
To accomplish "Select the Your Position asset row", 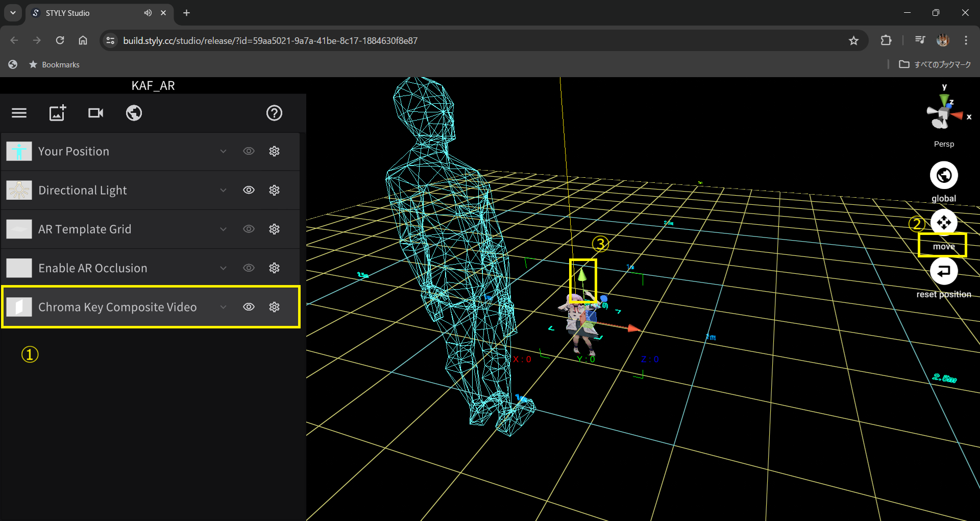I will coord(151,151).
